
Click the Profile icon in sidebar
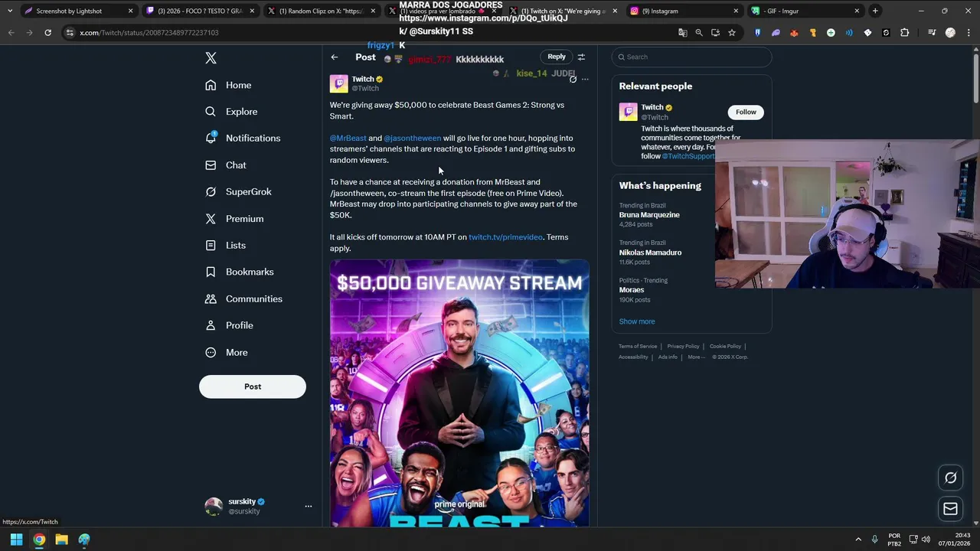click(211, 326)
